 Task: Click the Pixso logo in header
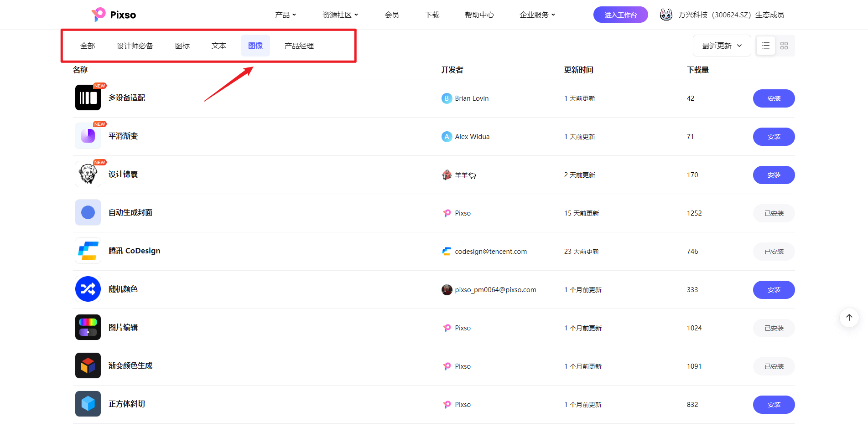pos(114,15)
